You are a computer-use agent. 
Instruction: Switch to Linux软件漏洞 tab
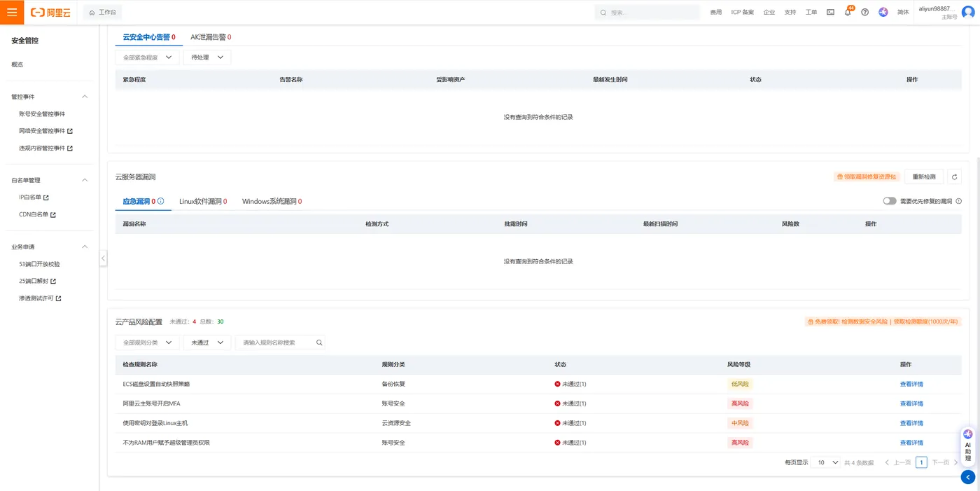tap(203, 201)
